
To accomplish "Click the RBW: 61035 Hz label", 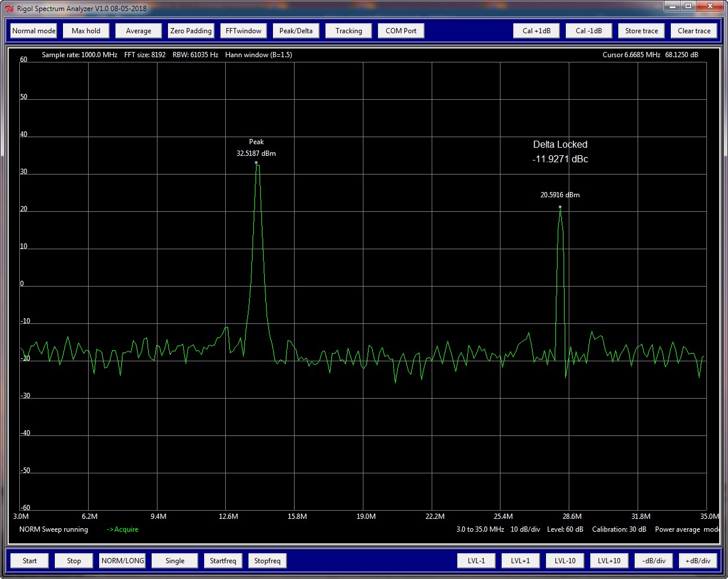I will [195, 55].
